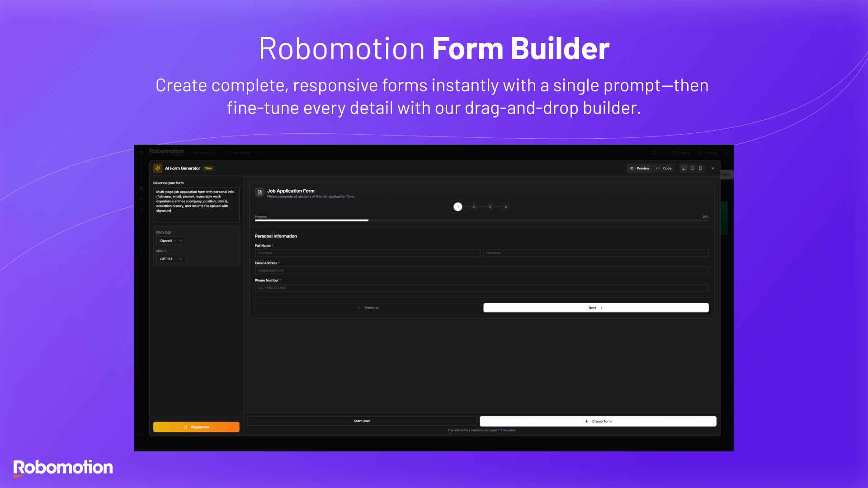868x488 pixels.
Task: Select the desktop preview device icon
Action: click(684, 168)
